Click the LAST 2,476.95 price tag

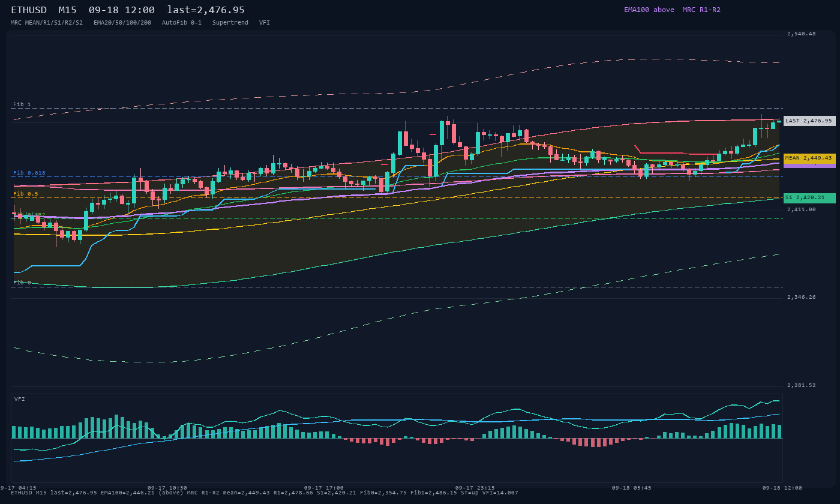[x=809, y=121]
